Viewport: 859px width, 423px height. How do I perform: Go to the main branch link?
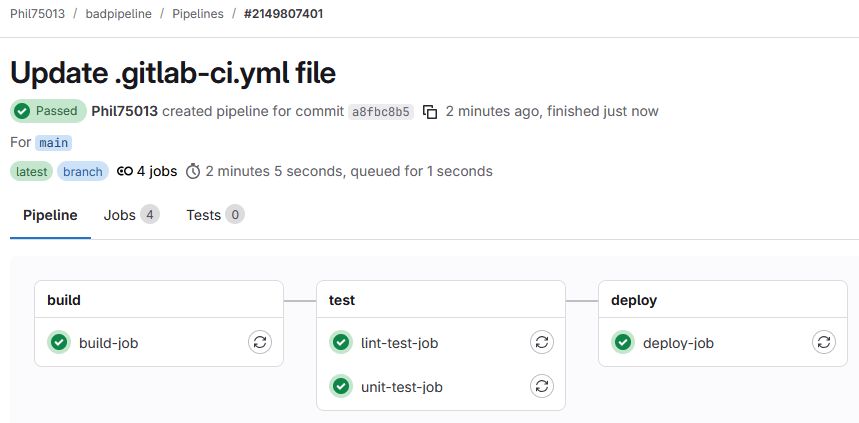pos(54,143)
